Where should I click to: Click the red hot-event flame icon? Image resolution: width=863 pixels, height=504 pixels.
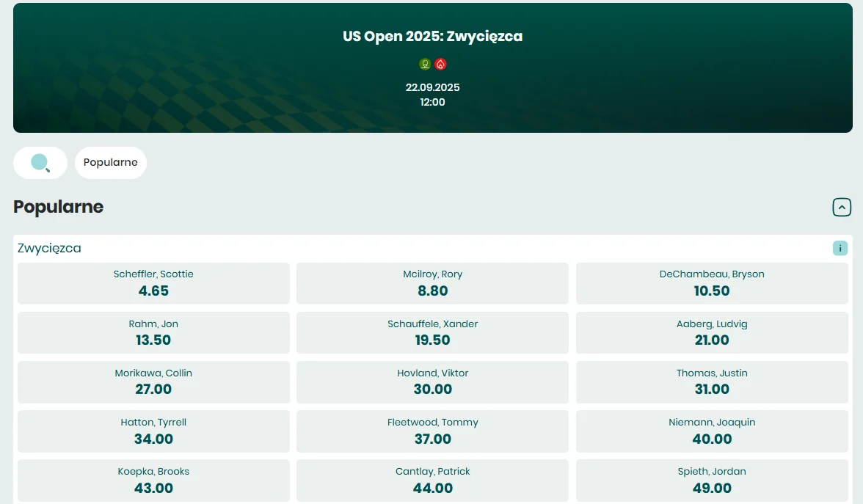[x=440, y=64]
